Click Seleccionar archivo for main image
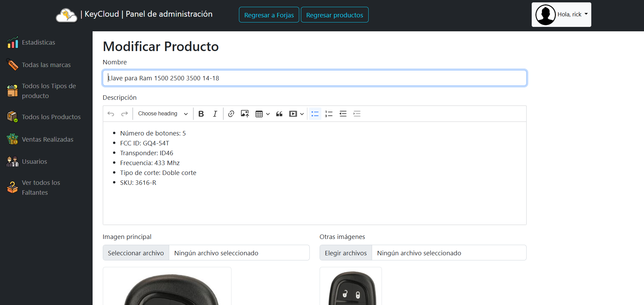This screenshot has height=305, width=644. click(136, 253)
